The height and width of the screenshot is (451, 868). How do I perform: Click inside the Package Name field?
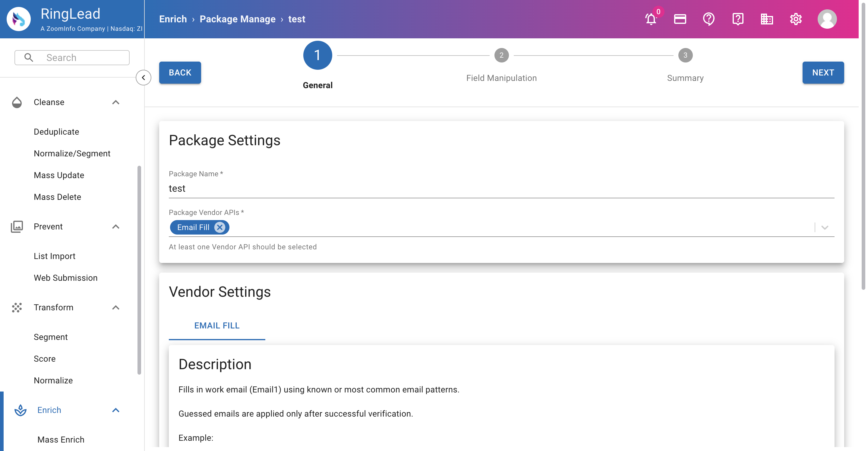pyautogui.click(x=337, y=188)
